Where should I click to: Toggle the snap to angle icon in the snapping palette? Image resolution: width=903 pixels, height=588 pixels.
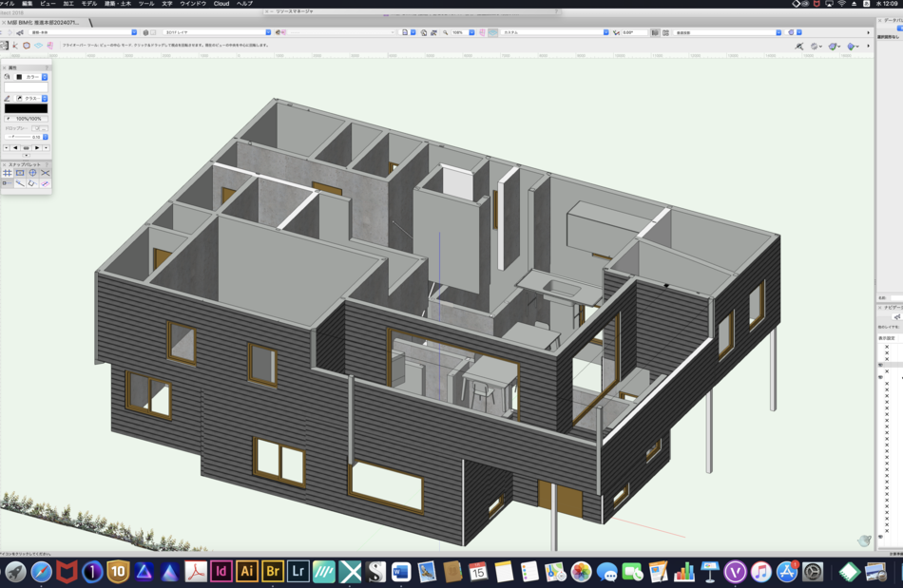click(x=32, y=173)
